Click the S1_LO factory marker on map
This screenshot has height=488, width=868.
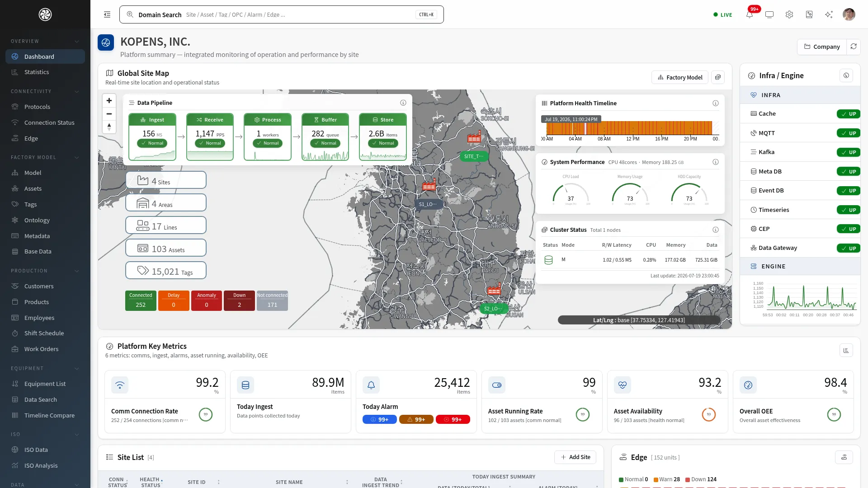coord(429,184)
